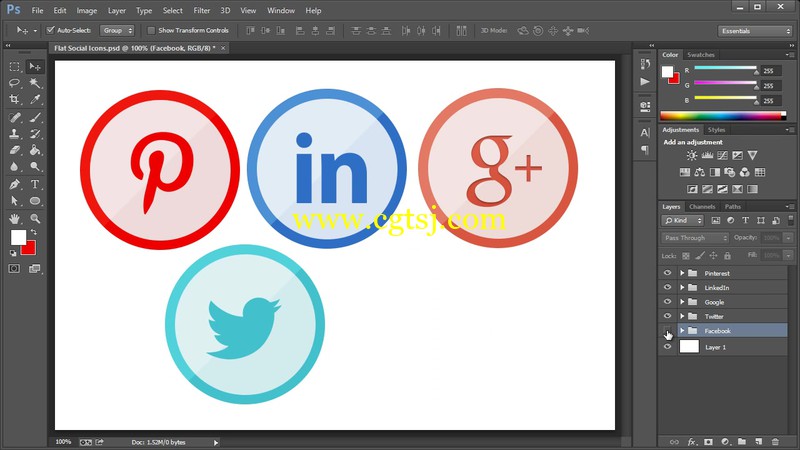Select the Clone Stamp tool

14,134
